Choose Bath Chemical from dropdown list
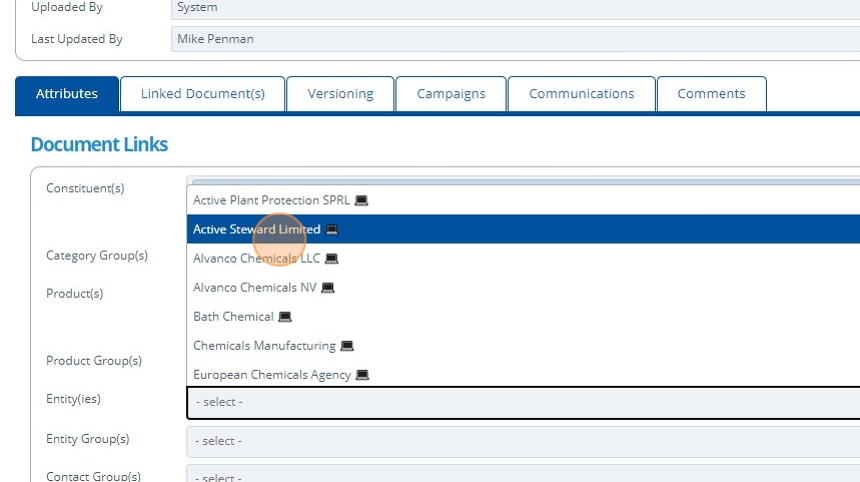Screen dimensions: 860x482 pyautogui.click(x=523, y=316)
